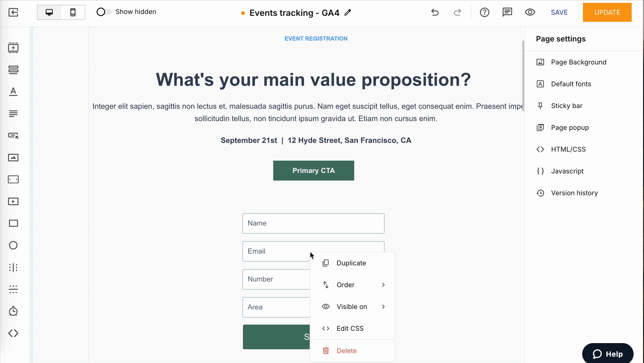Expand the Visible on submenu

point(352,306)
